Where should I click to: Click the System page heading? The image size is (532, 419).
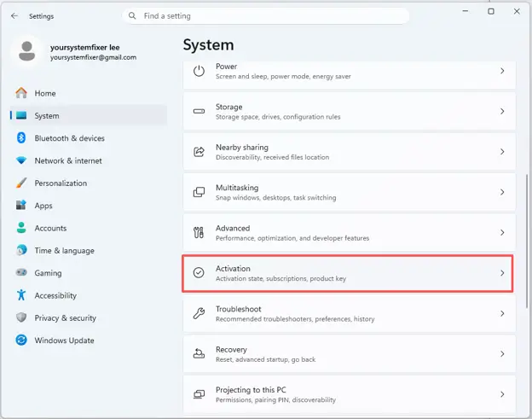click(x=208, y=45)
